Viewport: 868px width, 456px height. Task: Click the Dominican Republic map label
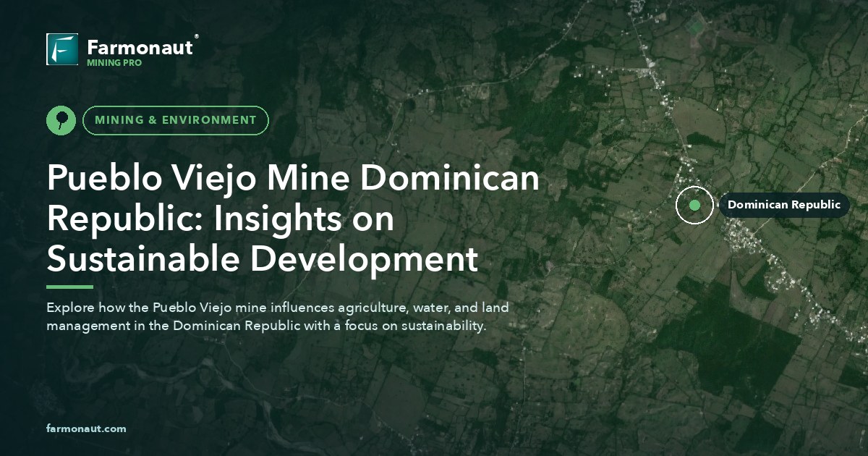[784, 205]
